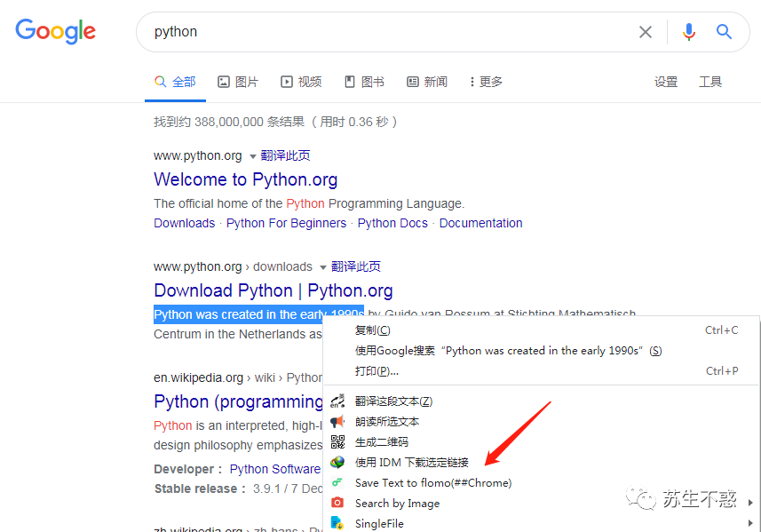The height and width of the screenshot is (532, 761).
Task: Open 工具 search tools
Action: click(x=710, y=82)
